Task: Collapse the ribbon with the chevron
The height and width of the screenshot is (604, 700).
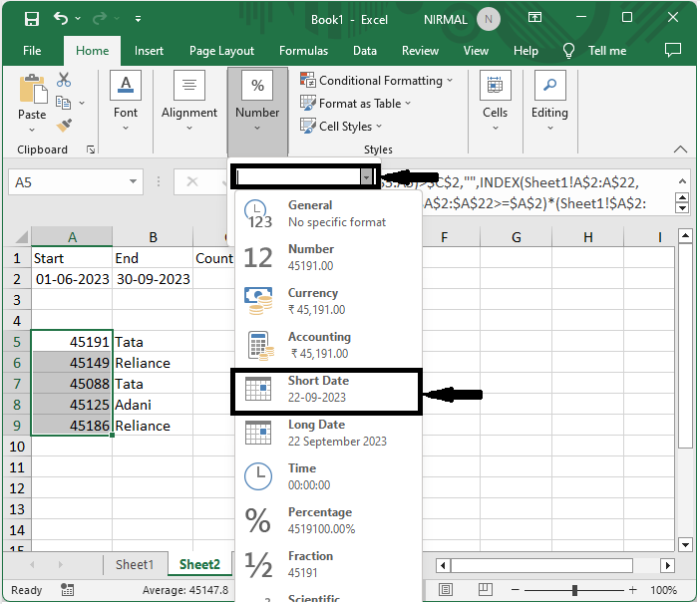Action: pyautogui.click(x=681, y=150)
